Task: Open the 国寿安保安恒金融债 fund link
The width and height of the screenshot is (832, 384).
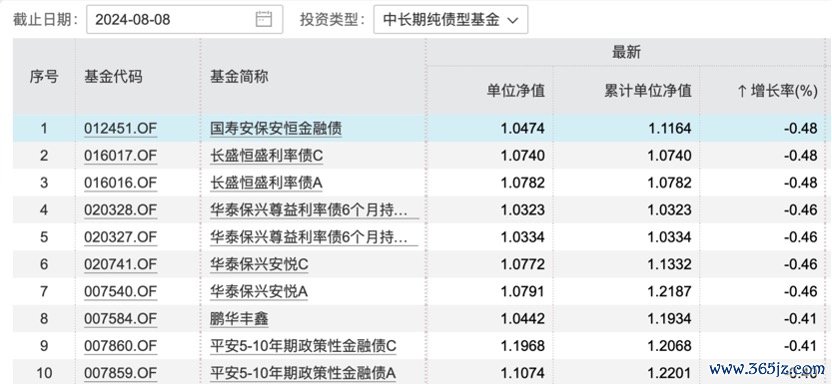Action: 276,128
